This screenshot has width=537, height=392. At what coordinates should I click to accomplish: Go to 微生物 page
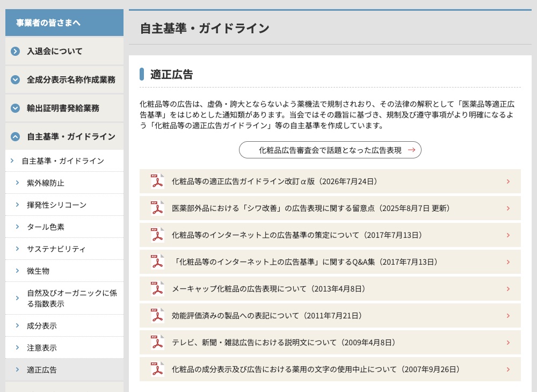64,271
